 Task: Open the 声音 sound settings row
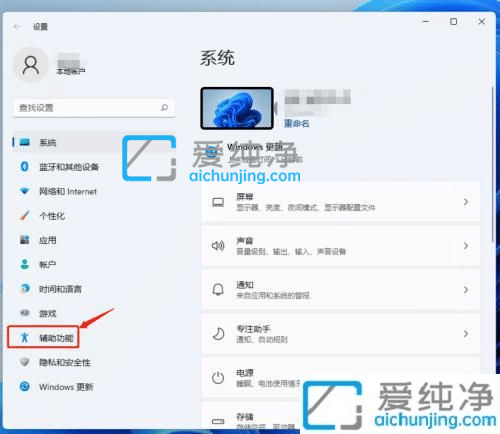[341, 246]
